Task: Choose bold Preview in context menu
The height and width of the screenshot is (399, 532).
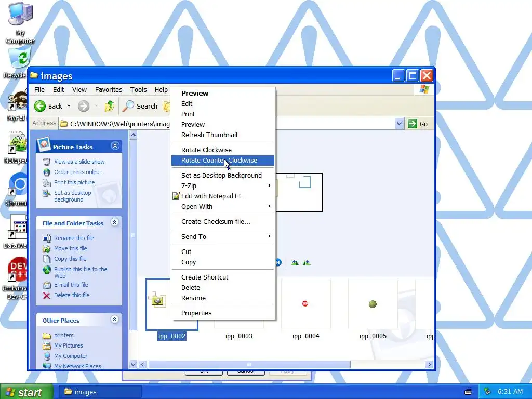Action: (223, 94)
